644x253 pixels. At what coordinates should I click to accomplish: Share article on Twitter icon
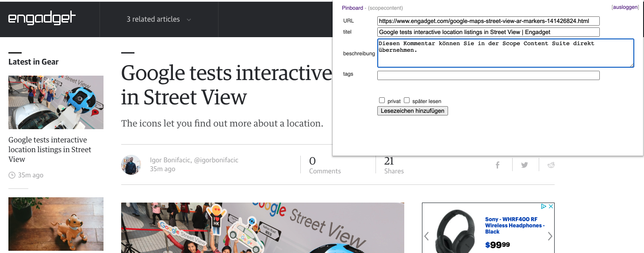point(525,165)
